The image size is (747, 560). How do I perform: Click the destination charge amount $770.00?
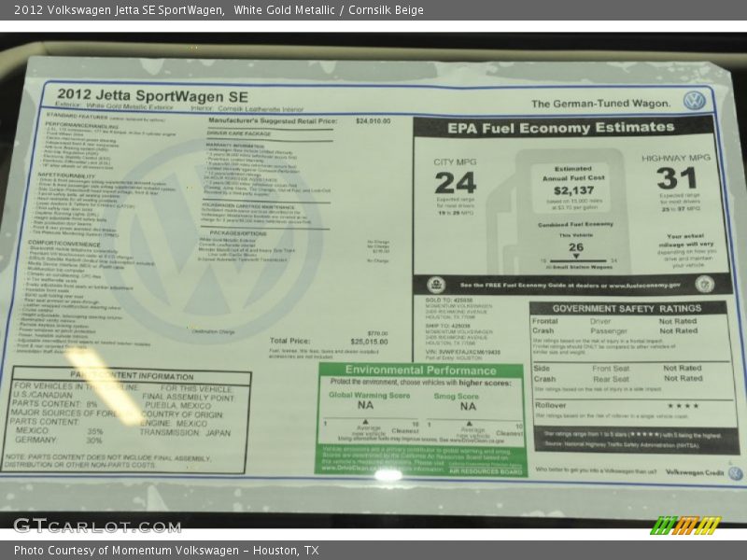click(x=378, y=333)
